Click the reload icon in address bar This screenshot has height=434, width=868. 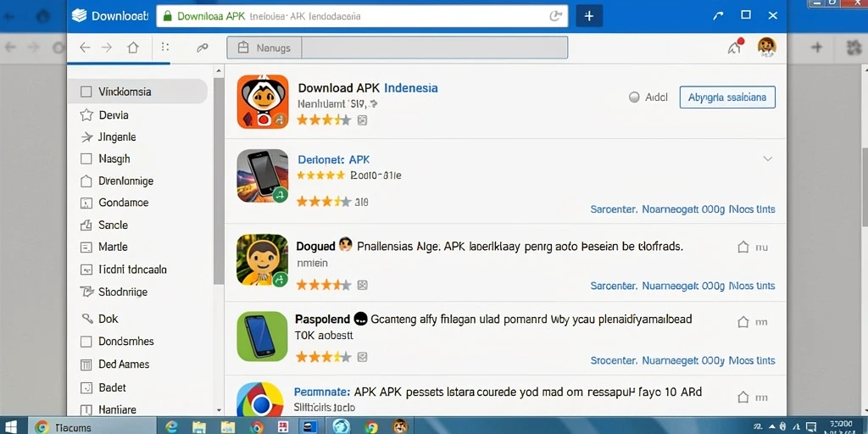tap(555, 16)
